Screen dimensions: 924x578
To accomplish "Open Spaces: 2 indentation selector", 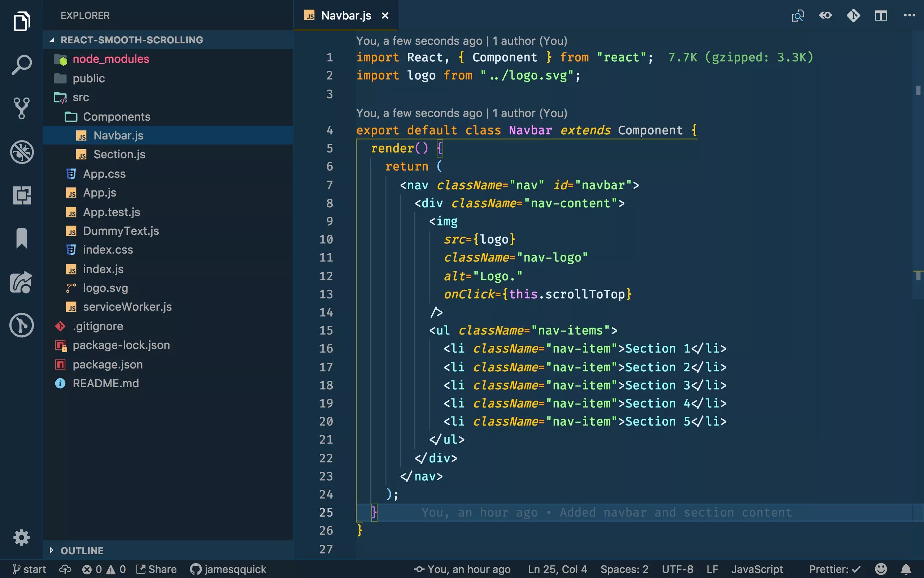I will 624,569.
